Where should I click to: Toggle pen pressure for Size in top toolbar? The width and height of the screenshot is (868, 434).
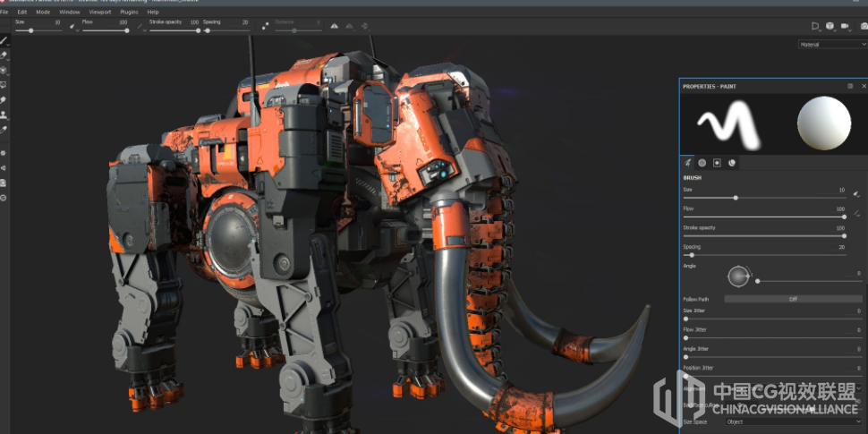click(x=73, y=26)
